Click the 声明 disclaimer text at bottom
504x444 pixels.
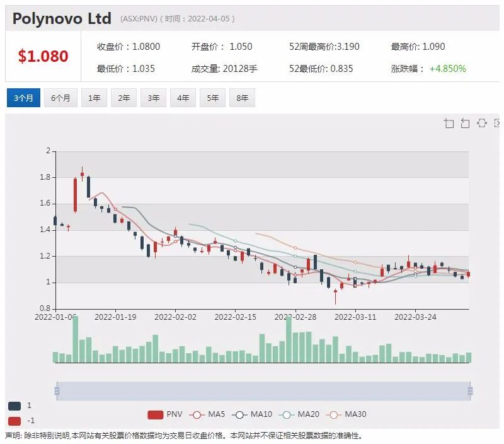(184, 436)
